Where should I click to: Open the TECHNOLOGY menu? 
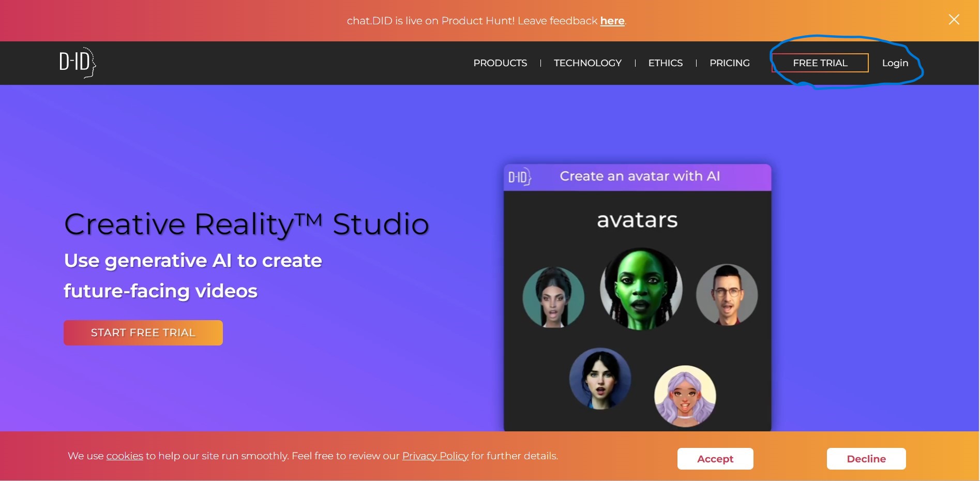[x=587, y=63]
